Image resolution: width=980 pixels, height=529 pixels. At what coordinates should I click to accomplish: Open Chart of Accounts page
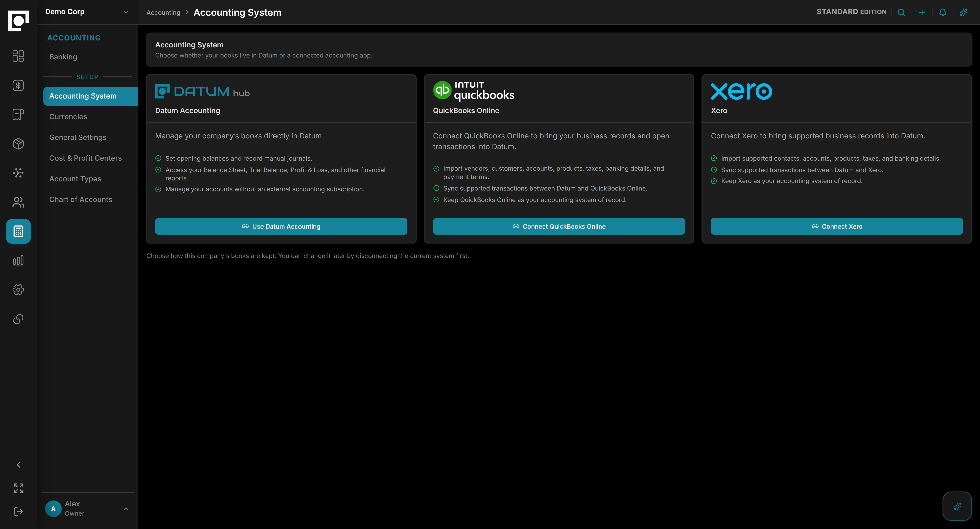[x=81, y=200]
